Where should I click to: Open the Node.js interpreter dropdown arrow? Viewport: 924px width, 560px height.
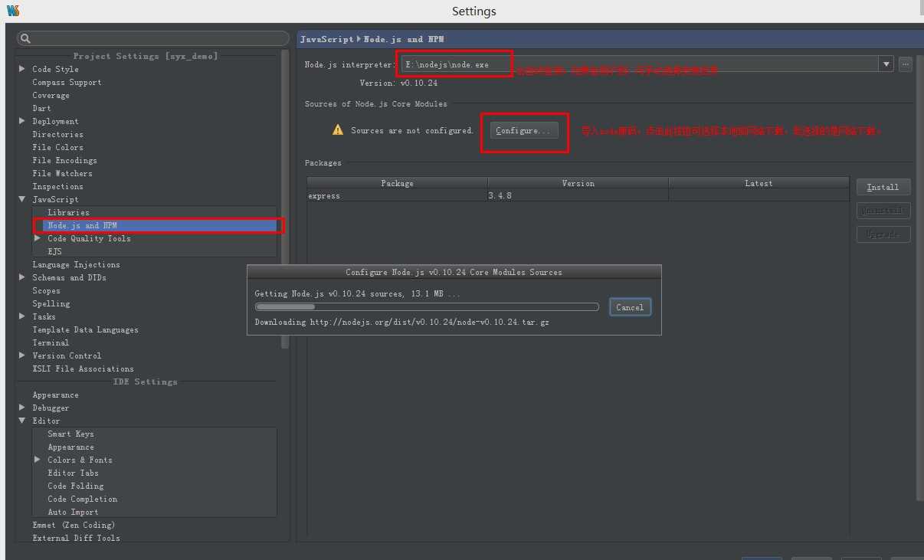[x=886, y=64]
